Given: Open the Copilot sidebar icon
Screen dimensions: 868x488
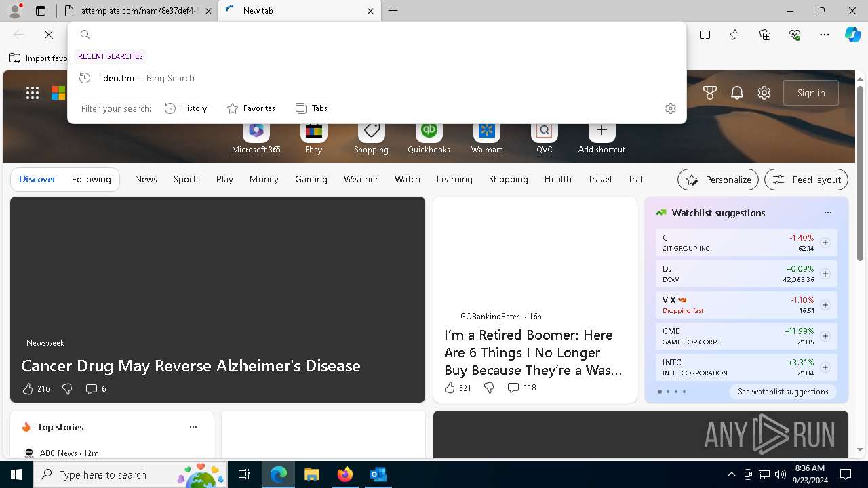Looking at the screenshot, I should coord(852,35).
